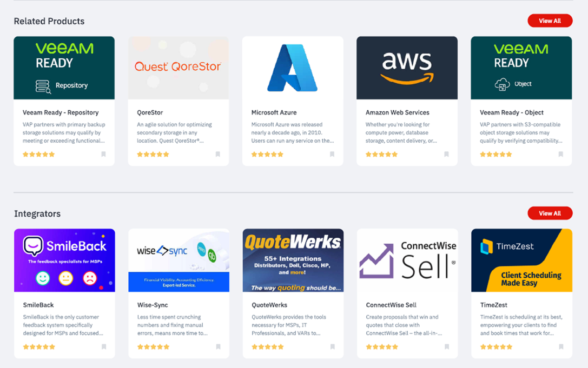Viewport: 588px width, 368px height.
Task: Open the Wise-Sync title link
Action: 153,305
